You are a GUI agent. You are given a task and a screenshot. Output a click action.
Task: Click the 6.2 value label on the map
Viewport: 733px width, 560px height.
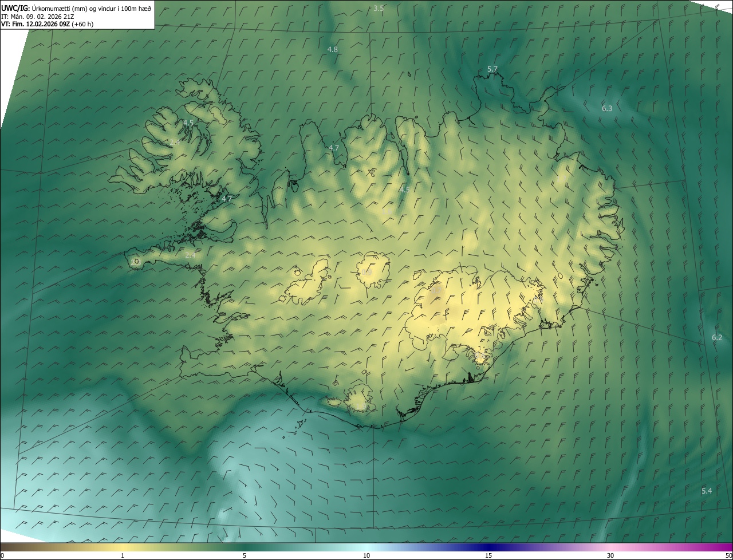point(717,338)
